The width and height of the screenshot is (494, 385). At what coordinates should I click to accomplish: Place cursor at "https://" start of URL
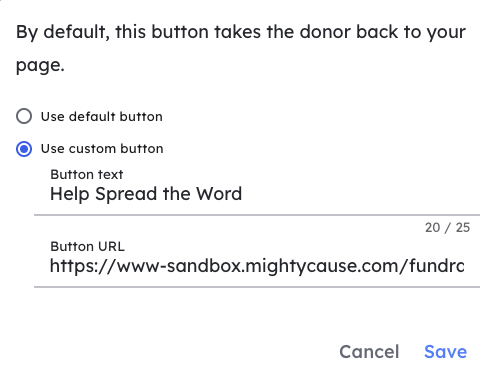point(50,266)
